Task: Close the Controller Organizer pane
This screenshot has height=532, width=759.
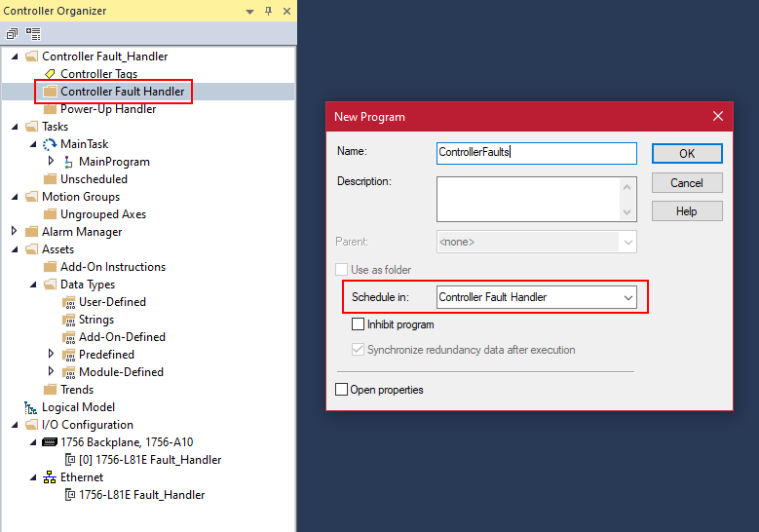Action: (x=286, y=11)
